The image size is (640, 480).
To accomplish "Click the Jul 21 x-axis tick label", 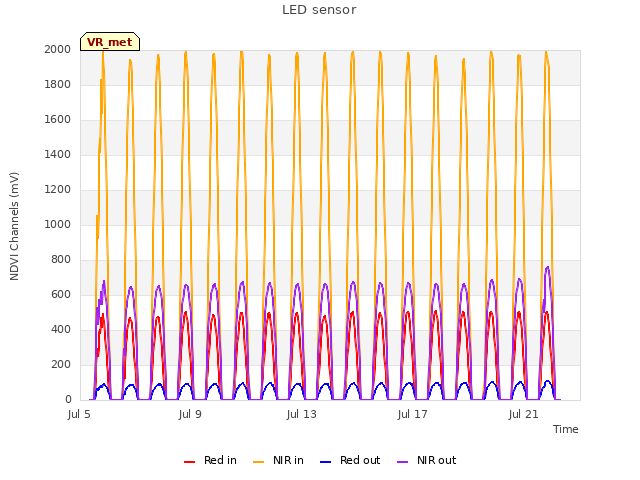I will 523,414.
